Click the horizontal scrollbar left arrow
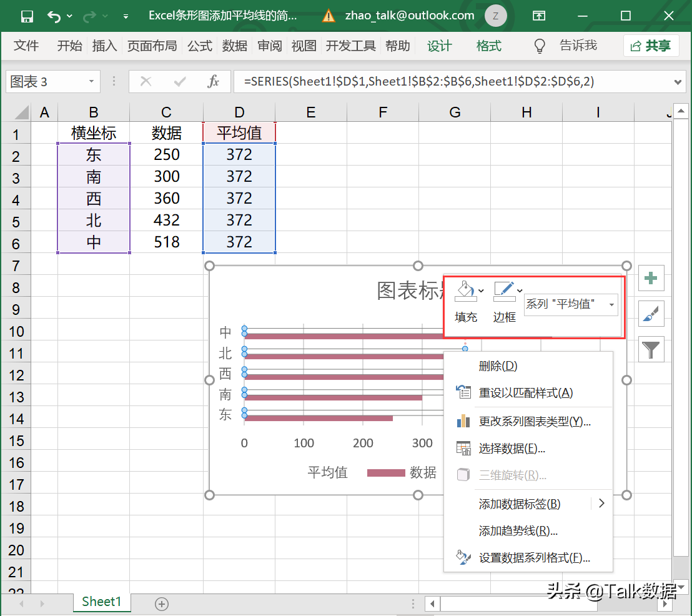692x616 pixels. point(432,604)
